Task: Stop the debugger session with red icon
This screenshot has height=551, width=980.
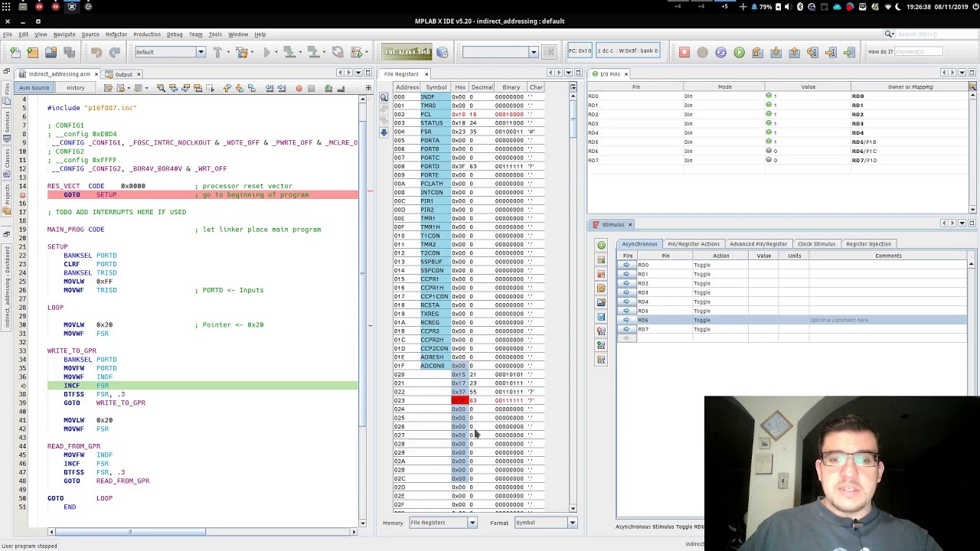Action: (x=684, y=52)
